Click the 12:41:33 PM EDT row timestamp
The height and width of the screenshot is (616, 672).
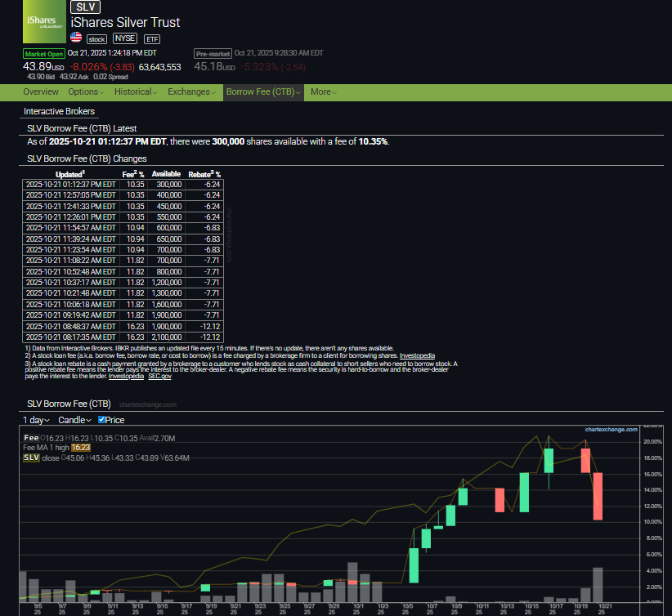70,207
